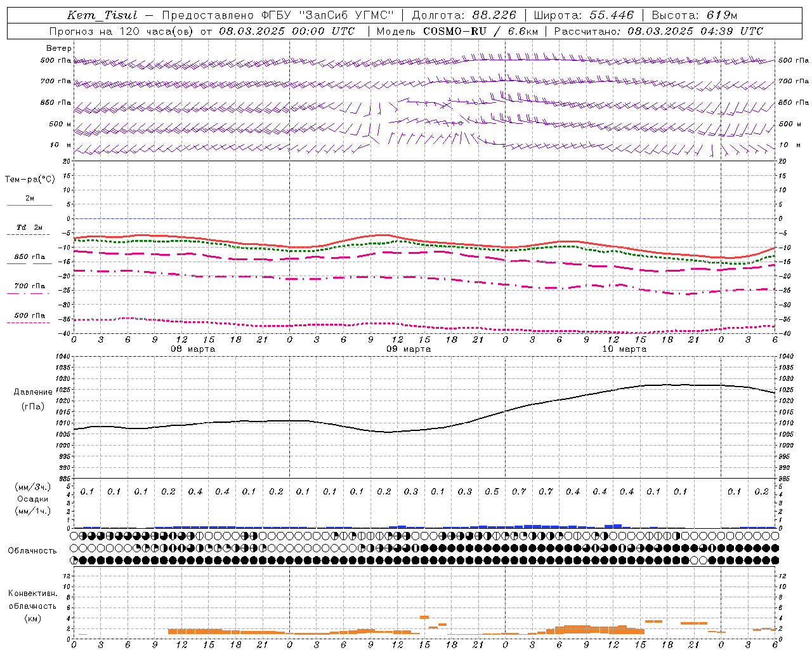Select the (мм/3ч.) units label

33,487
